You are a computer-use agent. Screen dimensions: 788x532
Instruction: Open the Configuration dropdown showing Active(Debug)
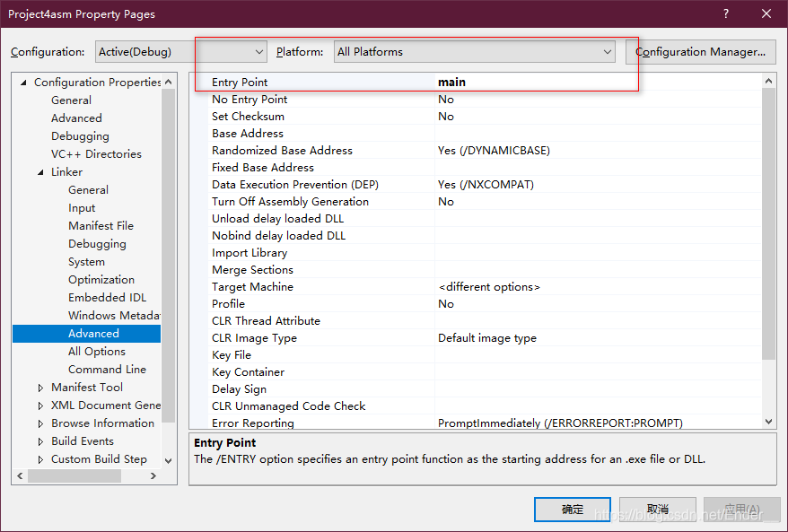click(181, 52)
